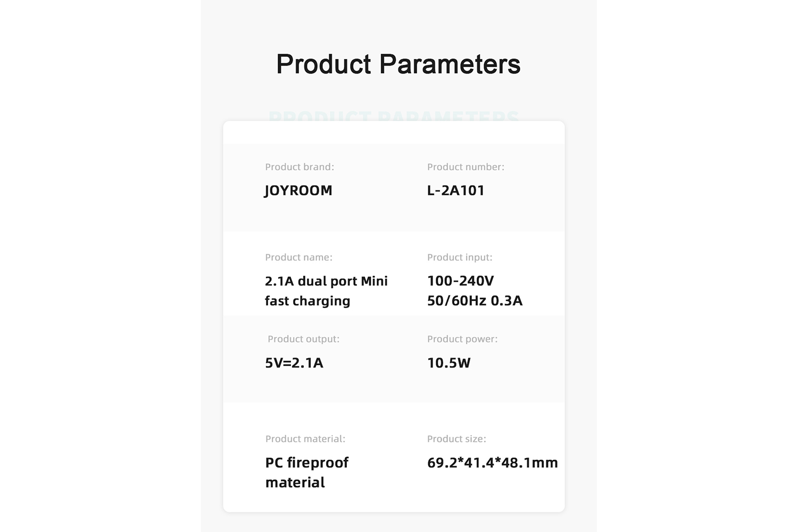798x532 pixels.
Task: Select the "Product power:" label
Action: point(462,339)
